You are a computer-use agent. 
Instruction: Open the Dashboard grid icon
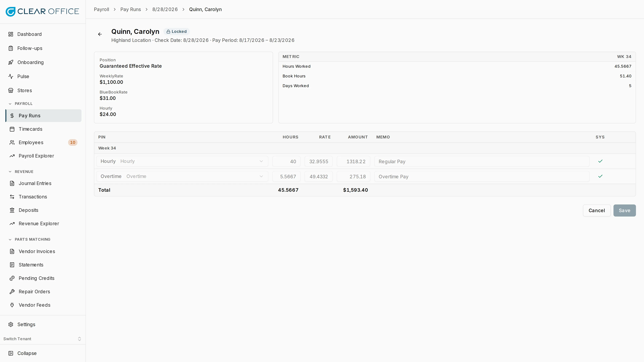point(11,34)
